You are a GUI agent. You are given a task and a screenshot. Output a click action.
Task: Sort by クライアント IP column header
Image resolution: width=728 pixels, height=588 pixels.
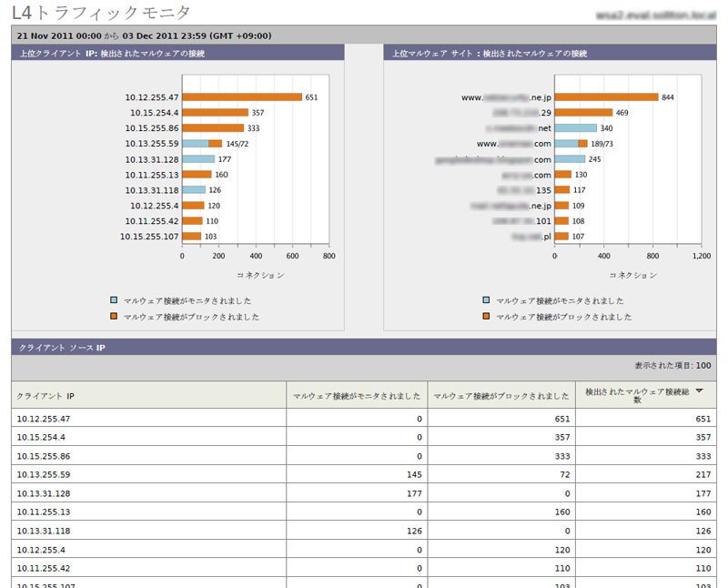(45, 396)
